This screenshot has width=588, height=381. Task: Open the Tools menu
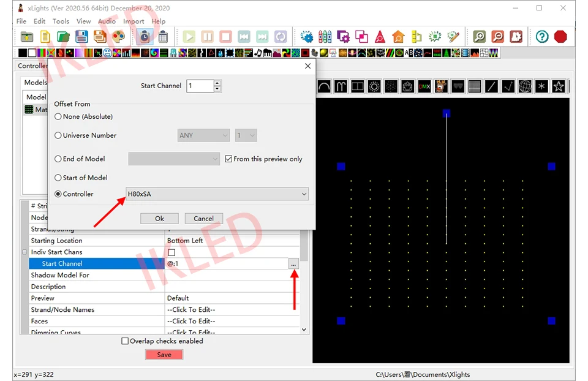[61, 21]
